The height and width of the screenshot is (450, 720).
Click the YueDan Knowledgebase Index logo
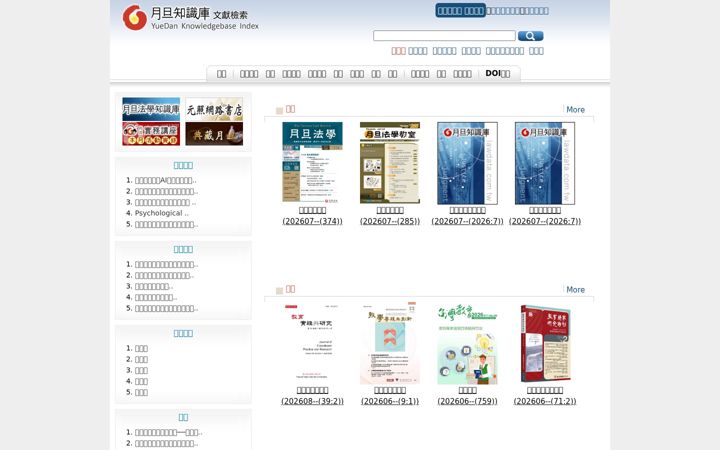click(x=190, y=18)
